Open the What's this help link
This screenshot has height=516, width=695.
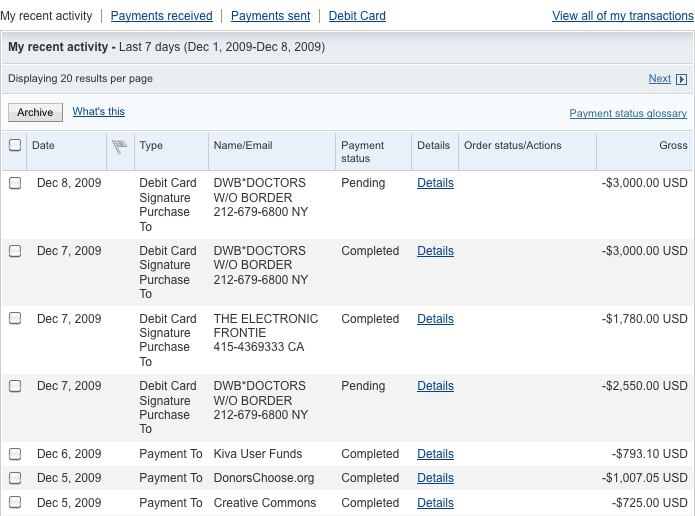[98, 111]
